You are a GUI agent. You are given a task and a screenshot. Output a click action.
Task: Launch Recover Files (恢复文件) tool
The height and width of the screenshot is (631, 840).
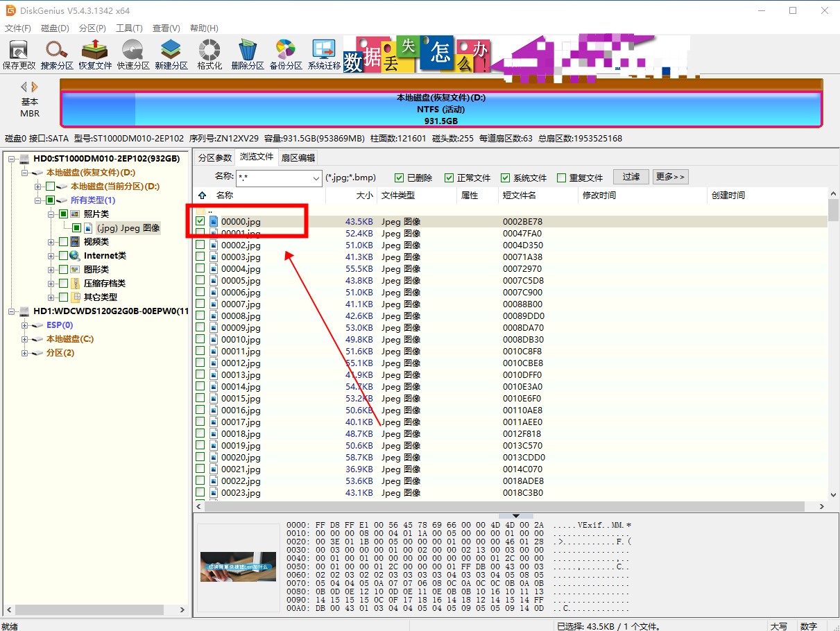coord(95,55)
